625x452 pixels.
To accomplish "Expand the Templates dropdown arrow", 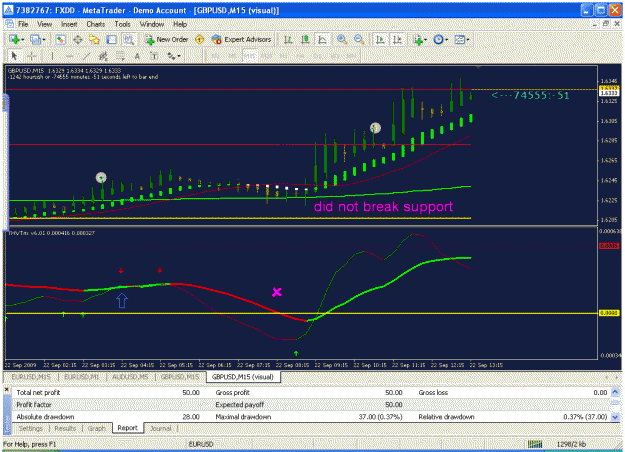I will 468,39.
